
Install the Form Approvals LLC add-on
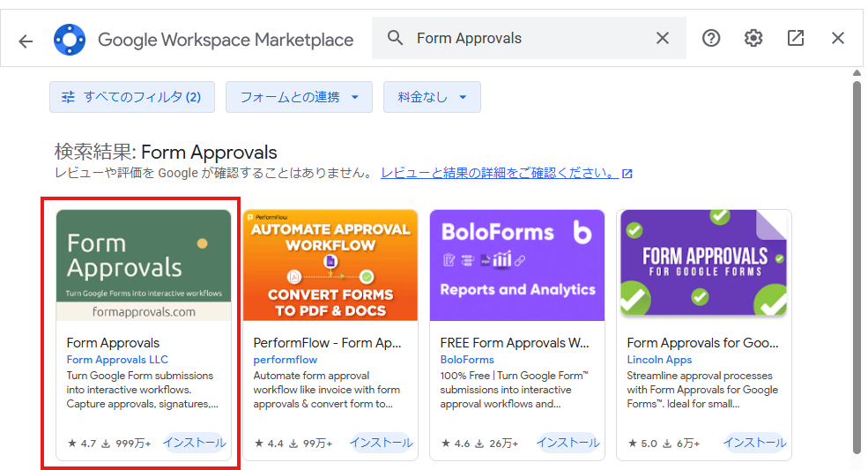[194, 443]
